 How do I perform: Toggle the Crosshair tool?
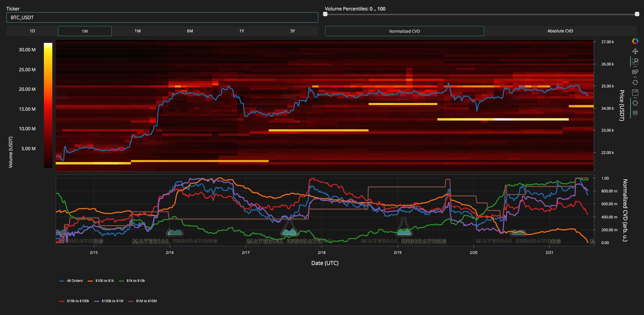tap(635, 103)
